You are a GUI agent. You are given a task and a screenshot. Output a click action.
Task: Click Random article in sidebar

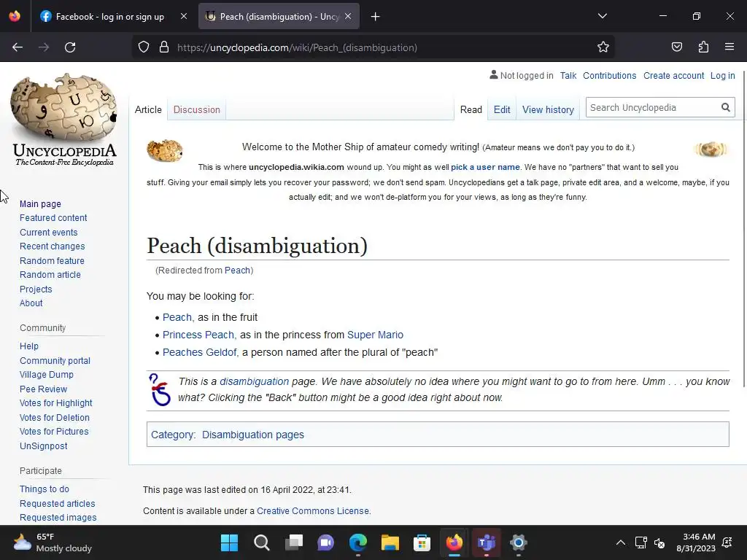tap(50, 275)
